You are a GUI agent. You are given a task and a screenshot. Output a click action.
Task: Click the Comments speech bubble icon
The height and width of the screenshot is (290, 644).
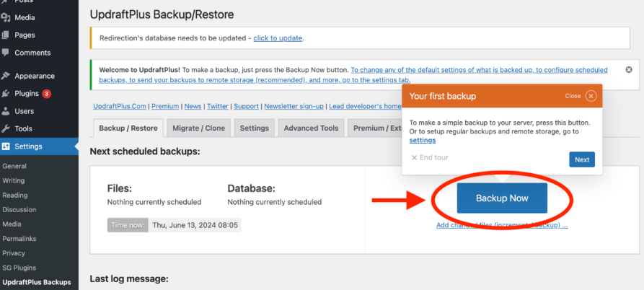pos(6,53)
